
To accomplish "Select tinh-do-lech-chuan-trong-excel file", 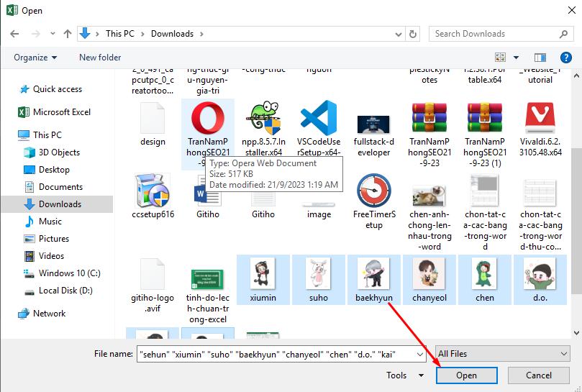I will tap(208, 296).
